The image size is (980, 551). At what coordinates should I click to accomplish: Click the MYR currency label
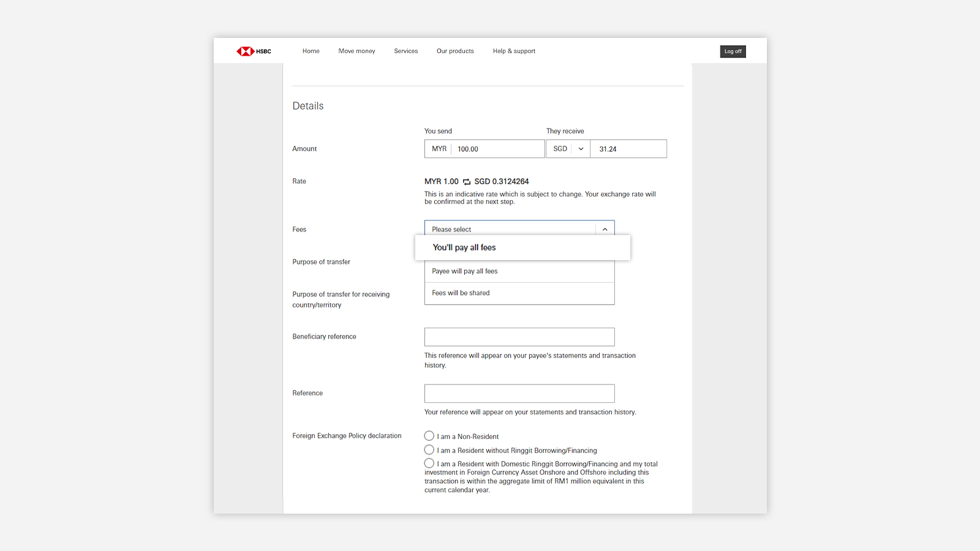coord(439,149)
